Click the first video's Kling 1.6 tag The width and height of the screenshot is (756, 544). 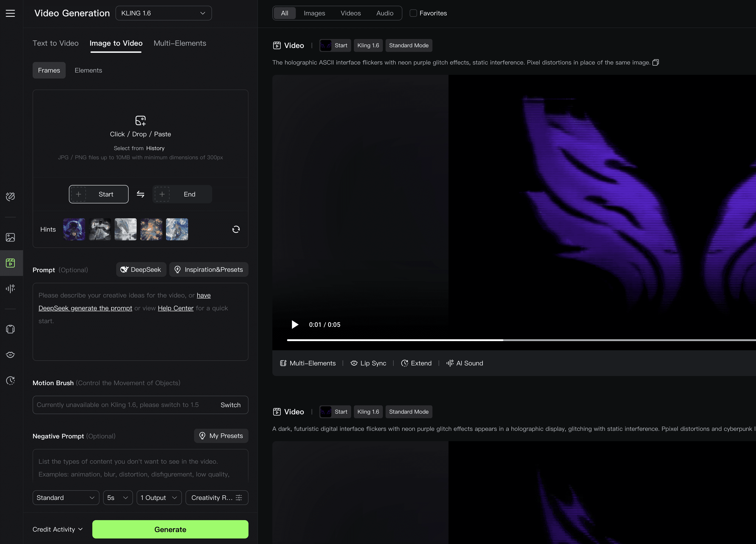pyautogui.click(x=368, y=45)
